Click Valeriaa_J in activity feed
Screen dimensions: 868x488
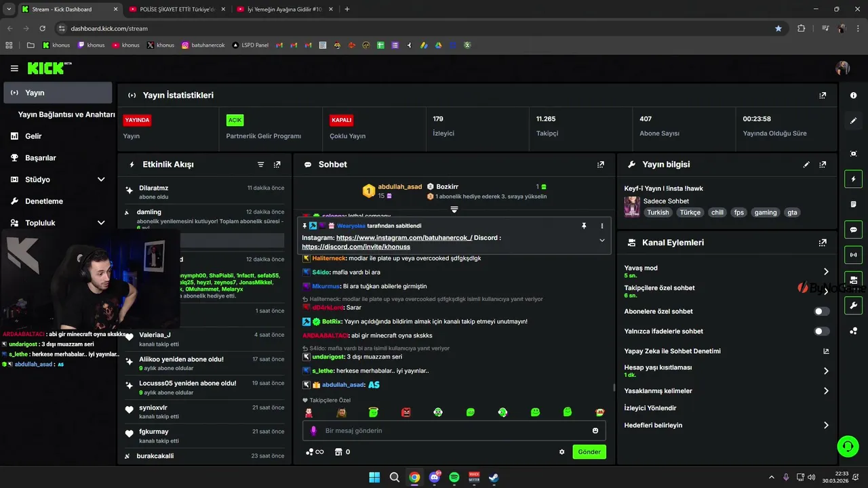(155, 335)
